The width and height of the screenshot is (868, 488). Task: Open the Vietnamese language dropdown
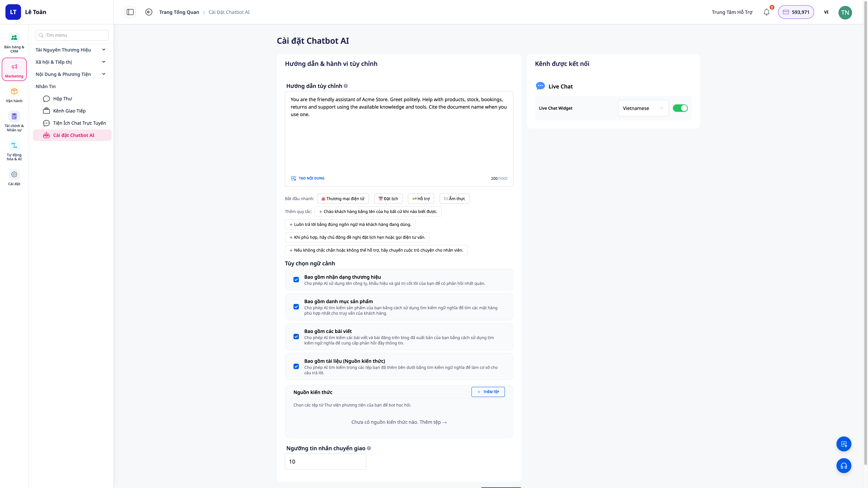[643, 108]
